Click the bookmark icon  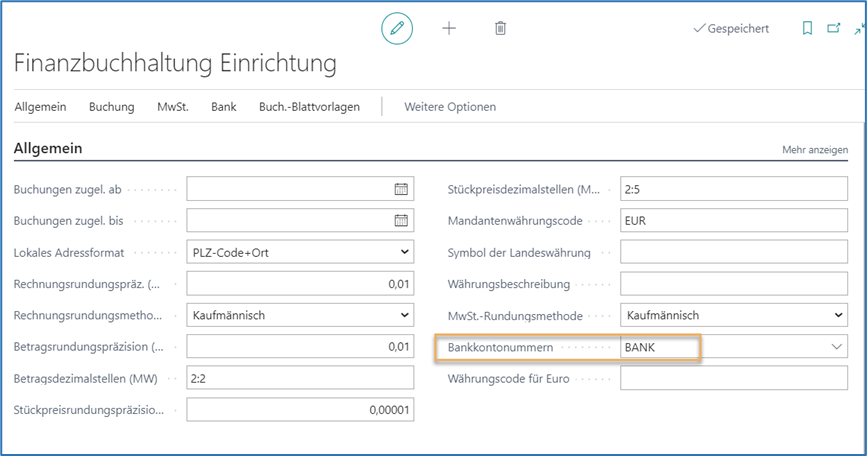click(x=807, y=29)
